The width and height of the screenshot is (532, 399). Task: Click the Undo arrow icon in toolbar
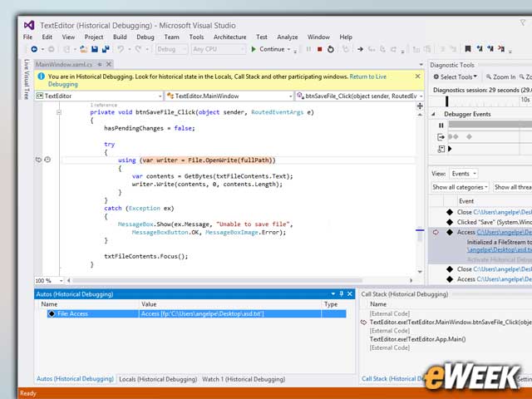[121, 49]
